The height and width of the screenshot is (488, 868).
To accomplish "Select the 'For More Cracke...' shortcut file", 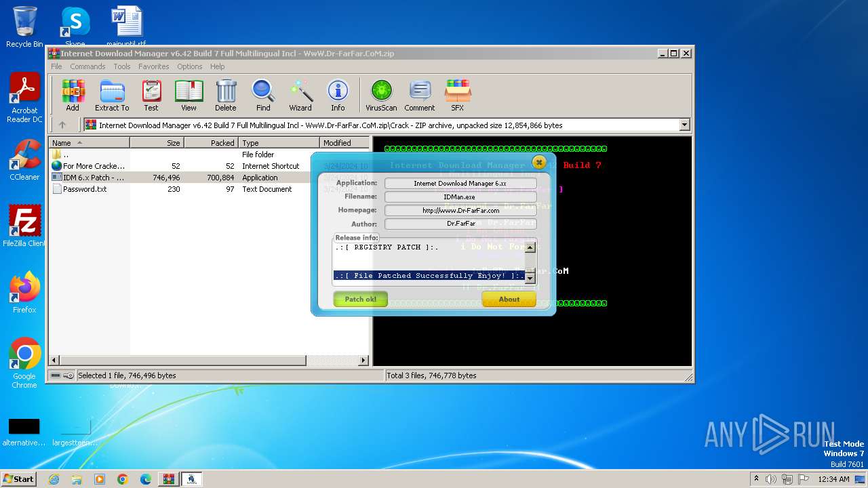I will click(x=209, y=166).
